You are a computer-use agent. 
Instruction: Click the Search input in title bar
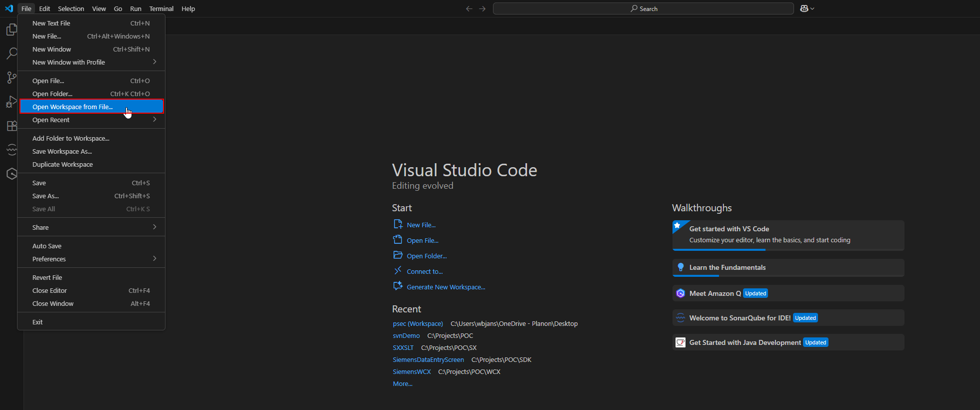(643, 9)
